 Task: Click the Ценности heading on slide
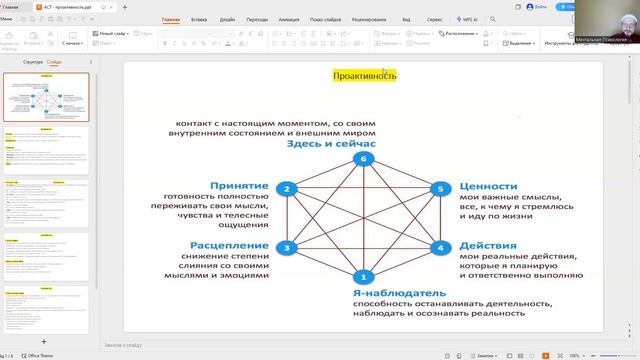pos(489,186)
